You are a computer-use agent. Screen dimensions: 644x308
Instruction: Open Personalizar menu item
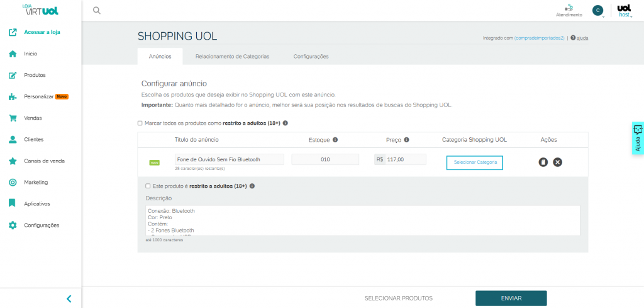click(x=39, y=96)
